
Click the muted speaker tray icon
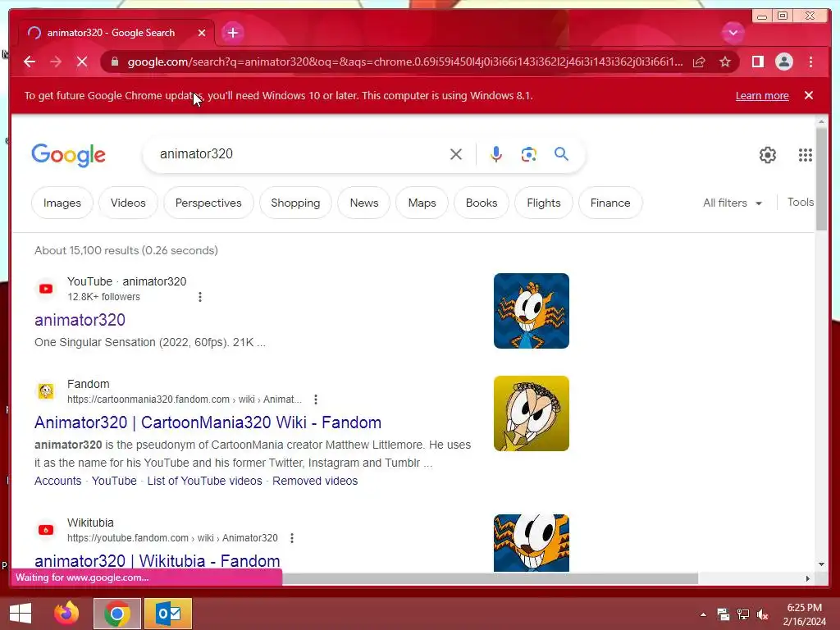[763, 614]
